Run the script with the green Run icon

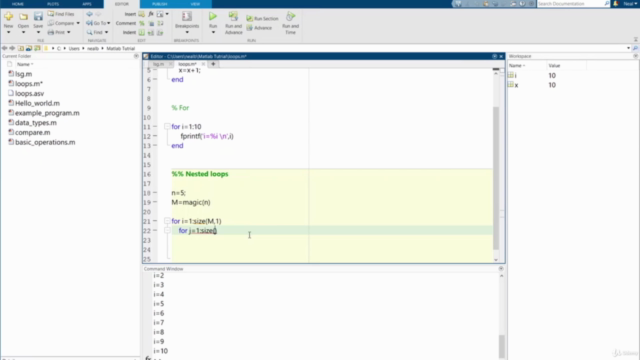(213, 16)
